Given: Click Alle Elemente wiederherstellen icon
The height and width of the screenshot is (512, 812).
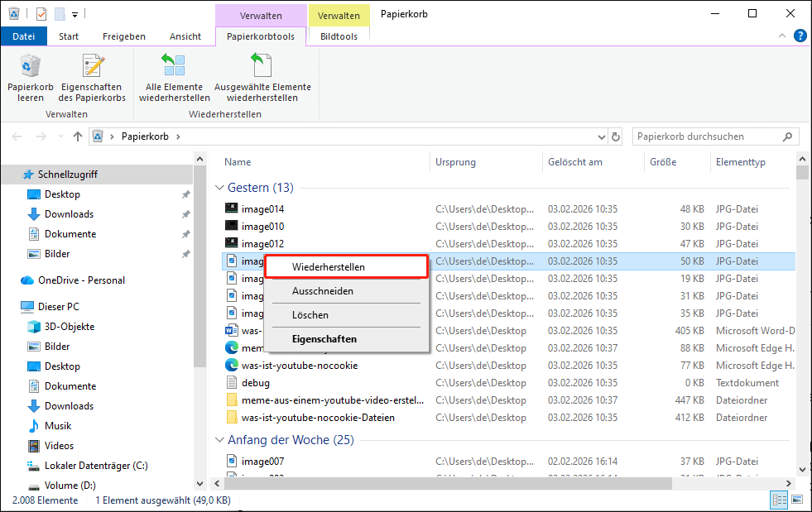Looking at the screenshot, I should pyautogui.click(x=174, y=67).
